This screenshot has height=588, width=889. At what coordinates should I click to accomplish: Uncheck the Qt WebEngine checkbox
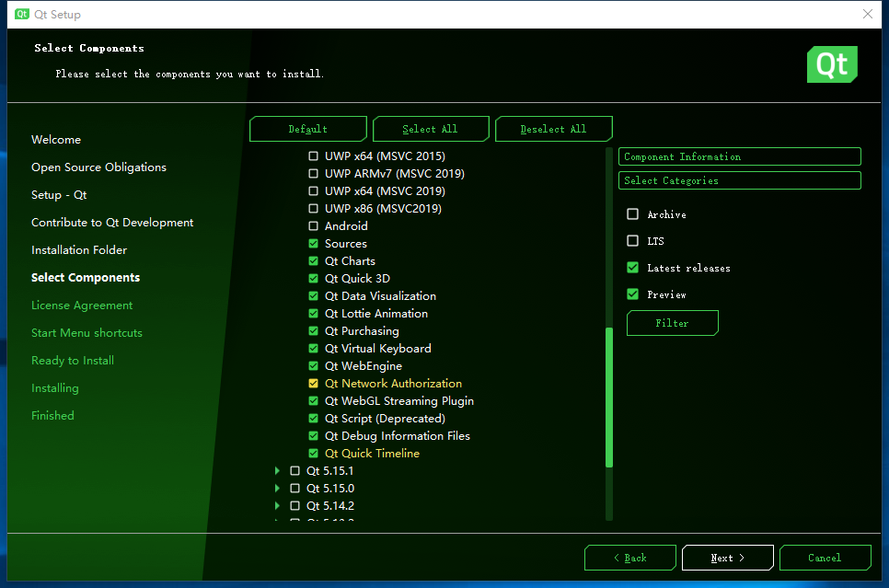[x=313, y=365]
